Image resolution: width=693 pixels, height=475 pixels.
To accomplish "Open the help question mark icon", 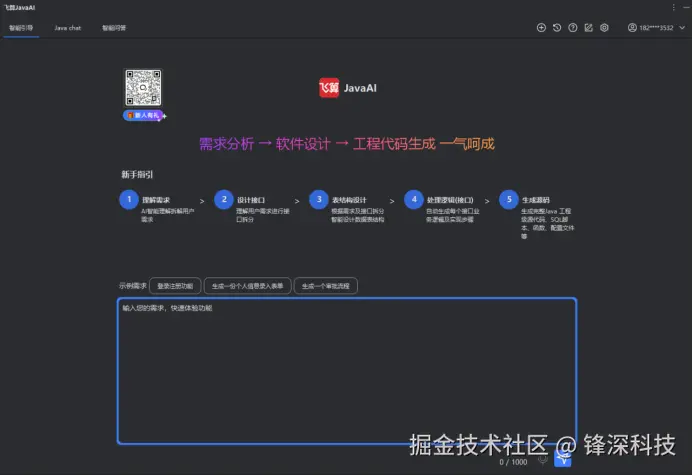I will point(573,28).
